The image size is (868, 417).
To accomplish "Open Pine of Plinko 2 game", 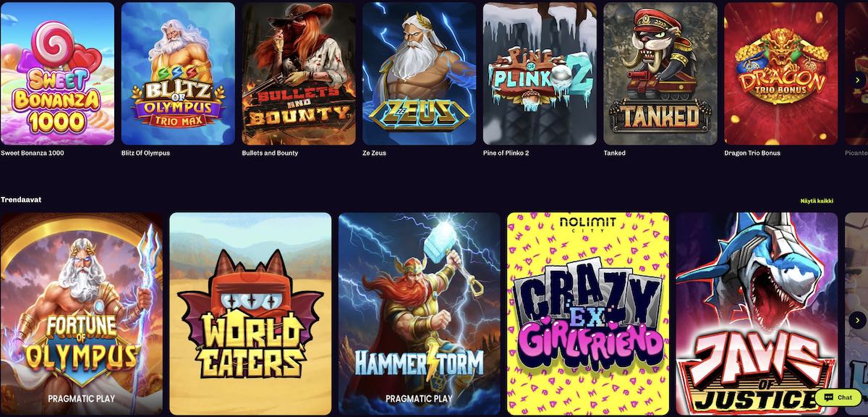I will [540, 74].
